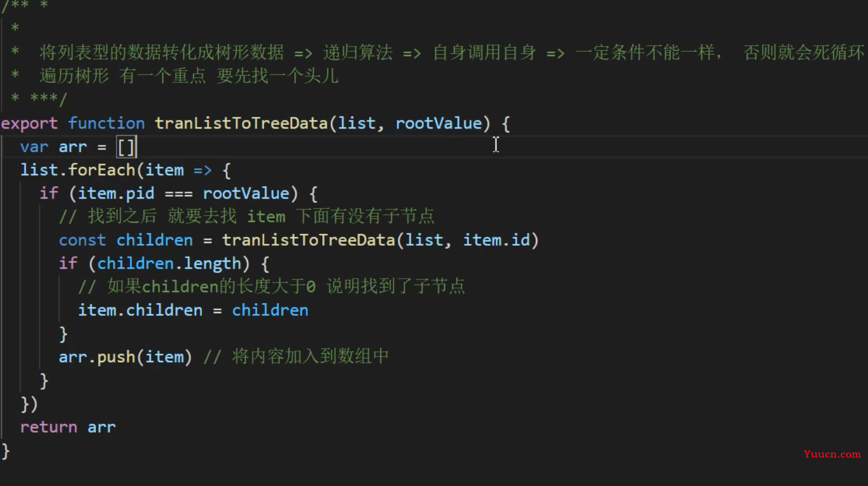Click the var arr declaration keyword
Image resolution: width=868 pixels, height=486 pixels.
click(x=34, y=147)
